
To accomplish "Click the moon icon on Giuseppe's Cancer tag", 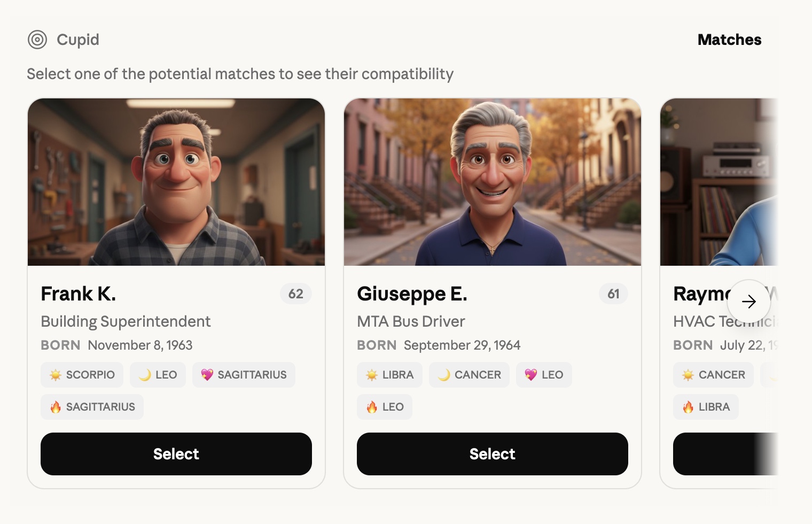I will 444,375.
